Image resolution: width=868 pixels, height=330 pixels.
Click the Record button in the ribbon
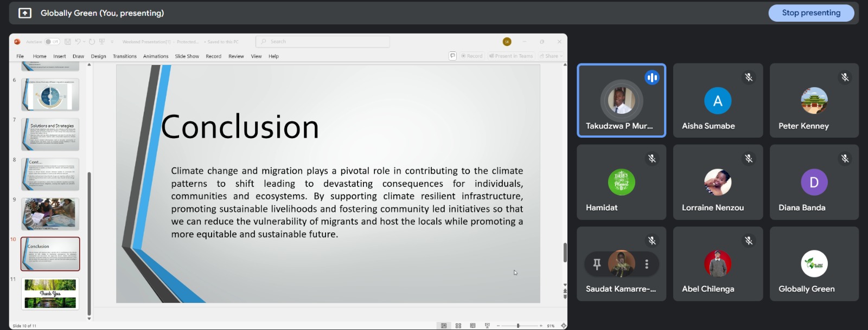click(x=471, y=56)
